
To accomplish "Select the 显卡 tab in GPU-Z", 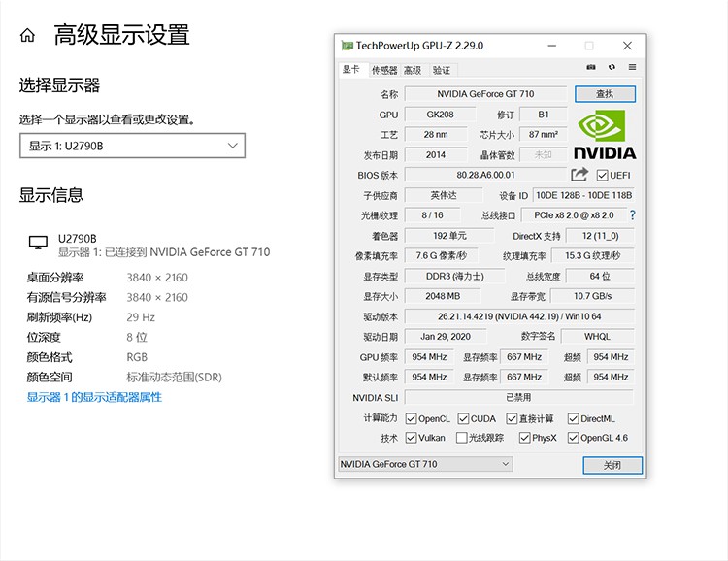I will click(351, 70).
